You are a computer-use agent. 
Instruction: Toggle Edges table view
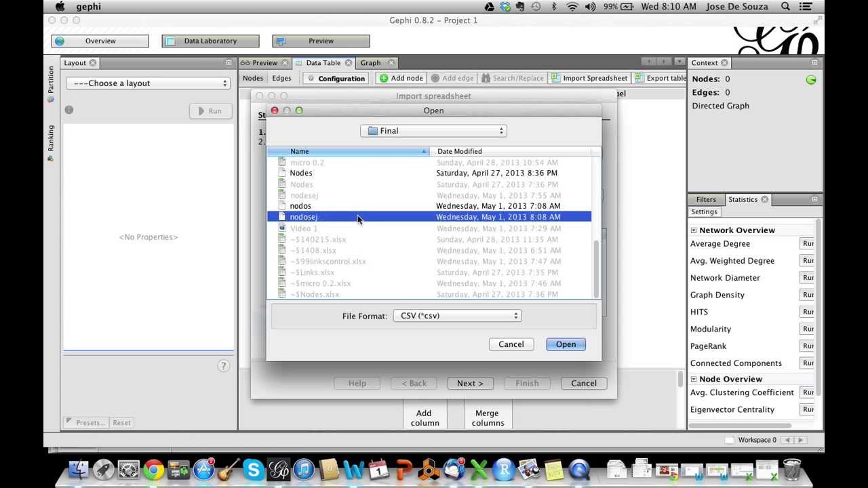click(281, 78)
